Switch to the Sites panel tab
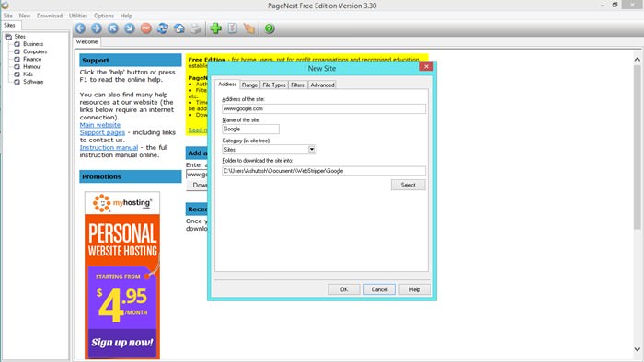This screenshot has height=362, width=644. pyautogui.click(x=10, y=25)
